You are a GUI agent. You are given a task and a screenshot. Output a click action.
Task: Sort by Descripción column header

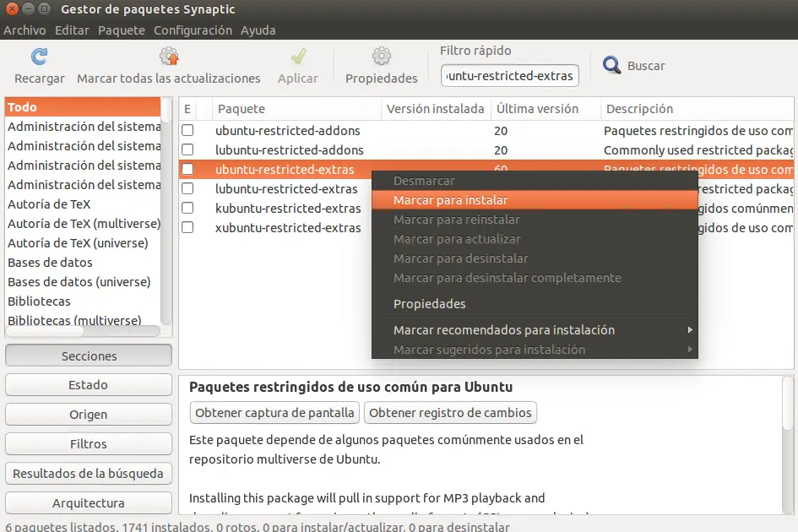tap(698, 109)
